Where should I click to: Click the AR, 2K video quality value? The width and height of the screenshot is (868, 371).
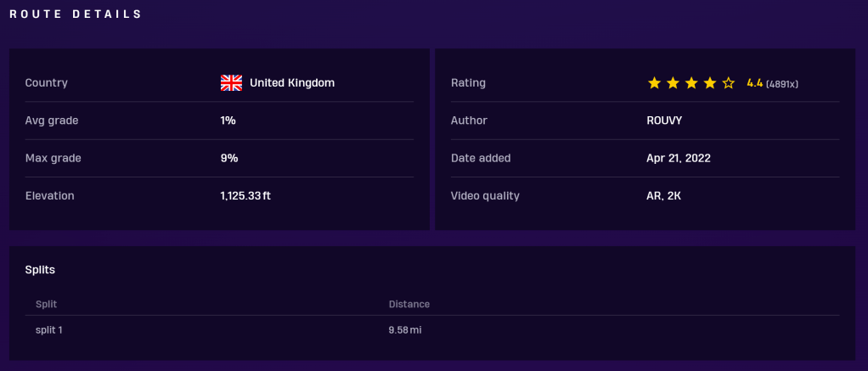(x=664, y=196)
